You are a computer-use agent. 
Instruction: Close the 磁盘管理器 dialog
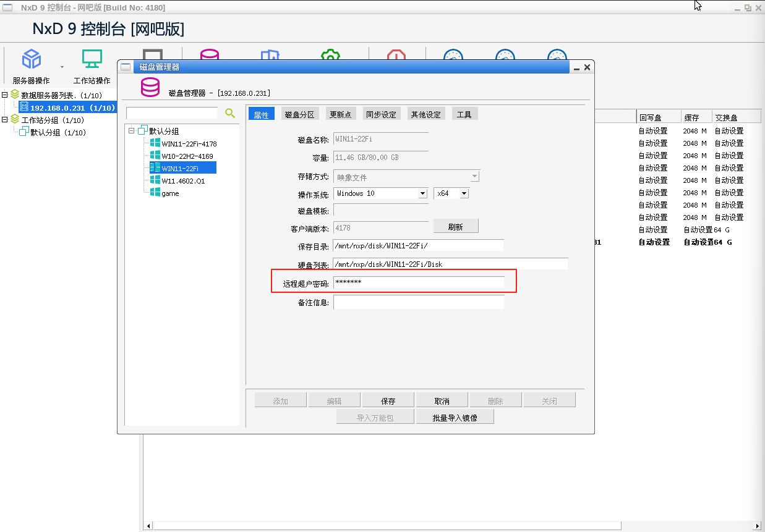pyautogui.click(x=588, y=67)
